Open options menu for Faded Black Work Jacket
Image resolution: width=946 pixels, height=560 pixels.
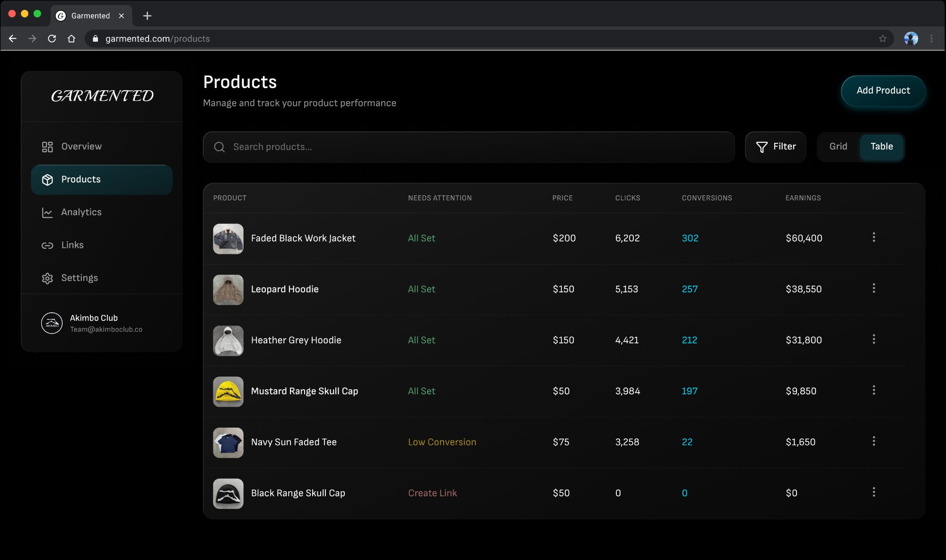pos(874,237)
